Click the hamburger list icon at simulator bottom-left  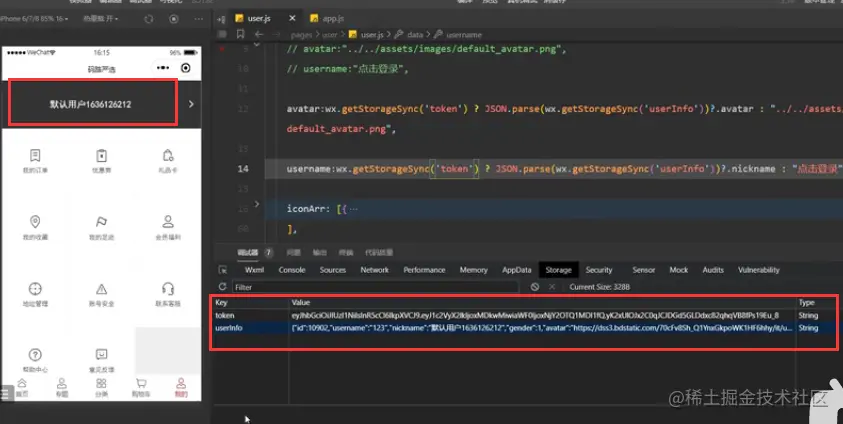point(5,393)
